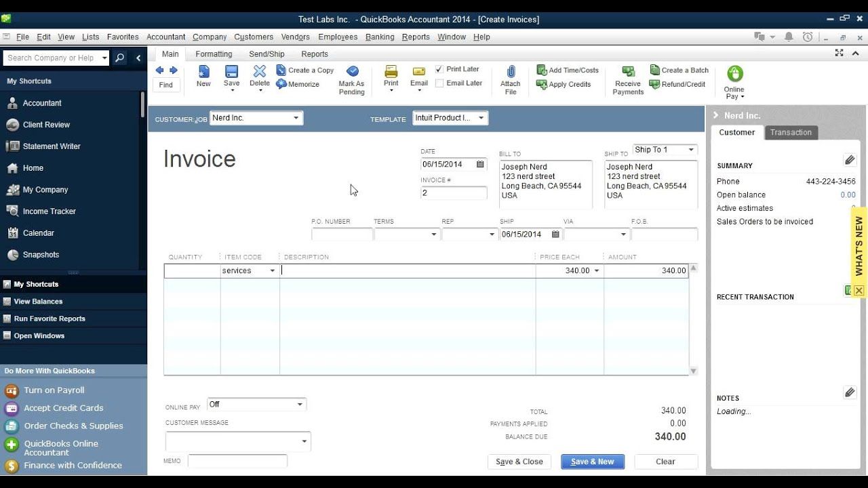Viewport: 868px width, 488px height.
Task: Open the reminders alarm clock icon
Action: tap(807, 37)
